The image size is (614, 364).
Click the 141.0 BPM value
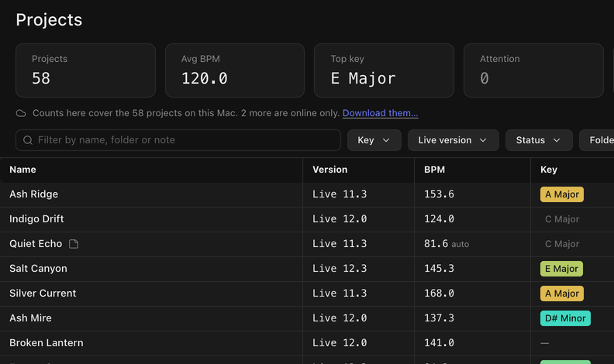pyautogui.click(x=439, y=343)
